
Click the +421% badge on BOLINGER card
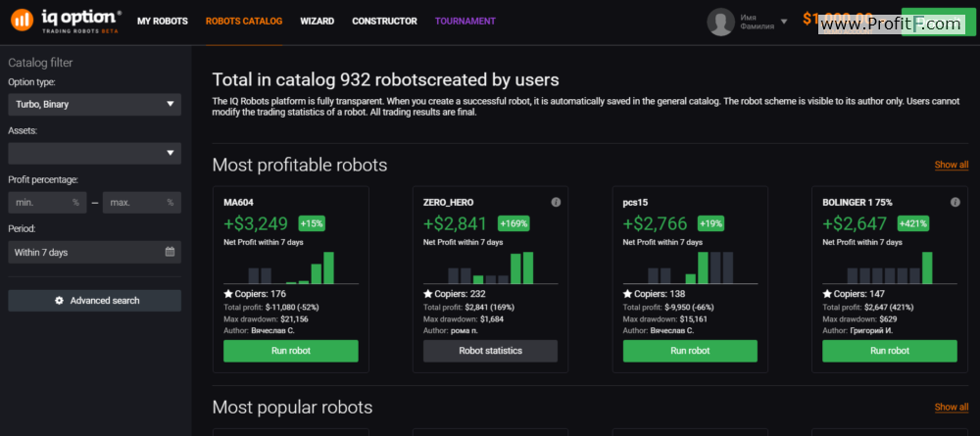[x=913, y=223]
